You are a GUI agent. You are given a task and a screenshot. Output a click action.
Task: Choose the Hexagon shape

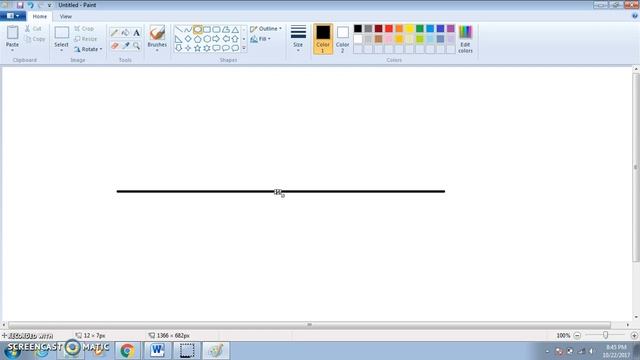point(207,39)
